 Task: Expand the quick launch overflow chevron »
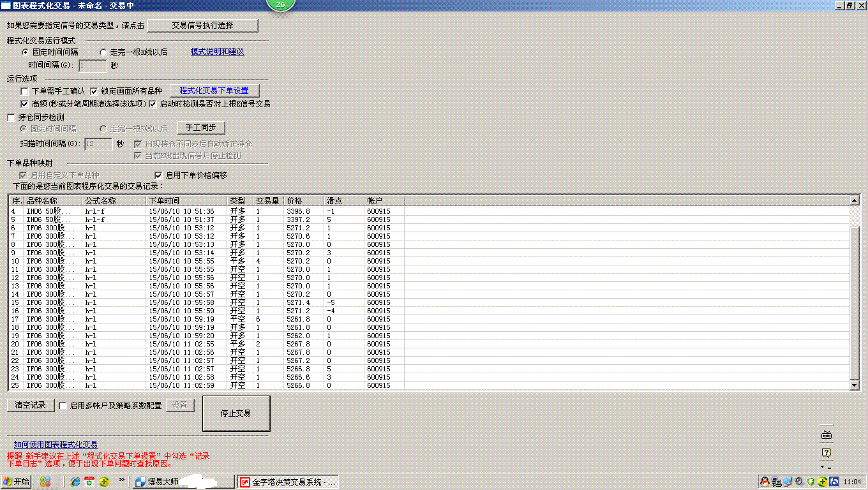tap(121, 480)
